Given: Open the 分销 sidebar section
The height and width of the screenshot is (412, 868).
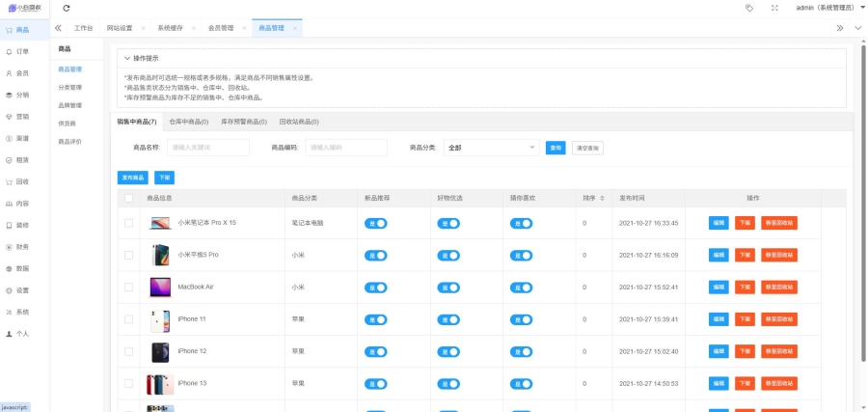Looking at the screenshot, I should tap(24, 95).
